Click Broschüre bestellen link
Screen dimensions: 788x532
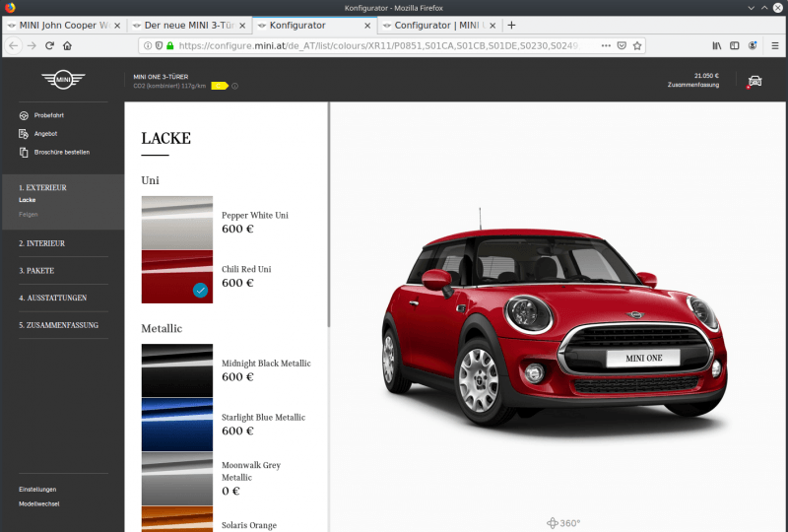pos(62,153)
